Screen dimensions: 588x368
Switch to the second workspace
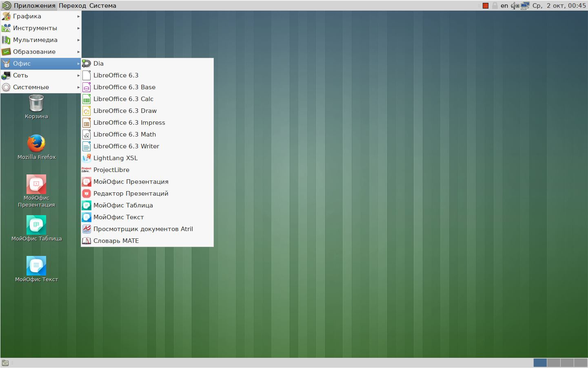coord(554,363)
